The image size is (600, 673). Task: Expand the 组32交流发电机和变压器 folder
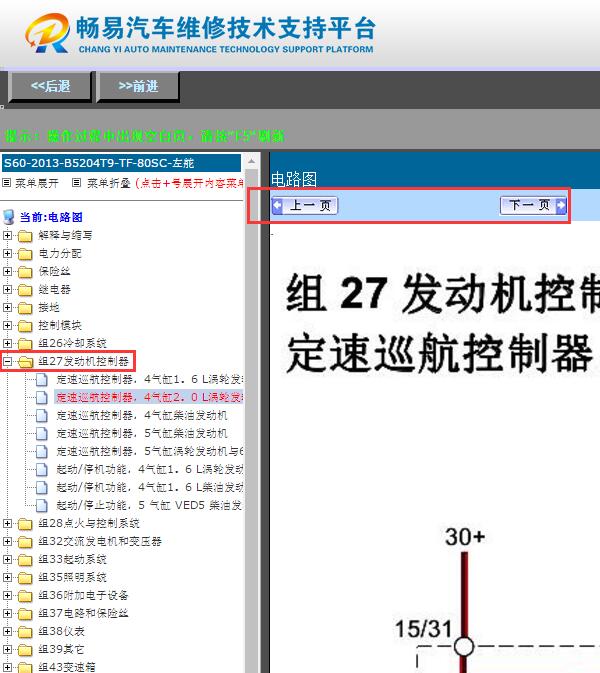pyautogui.click(x=7, y=541)
